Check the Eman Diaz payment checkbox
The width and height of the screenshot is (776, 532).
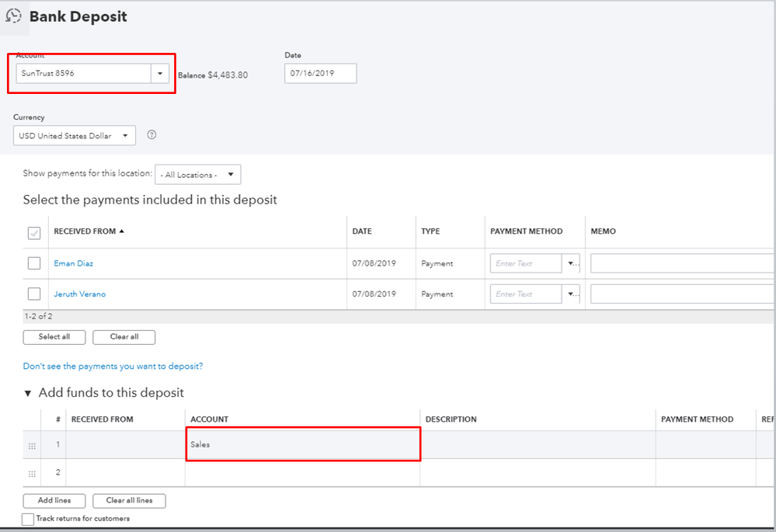tap(34, 263)
